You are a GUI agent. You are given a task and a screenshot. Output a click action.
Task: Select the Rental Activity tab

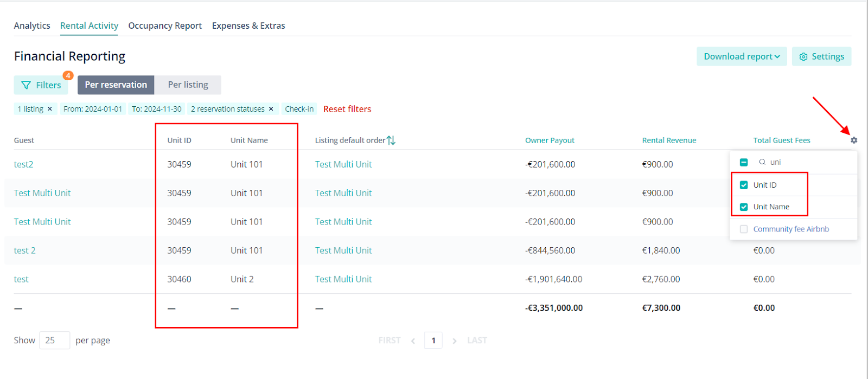[x=89, y=25]
